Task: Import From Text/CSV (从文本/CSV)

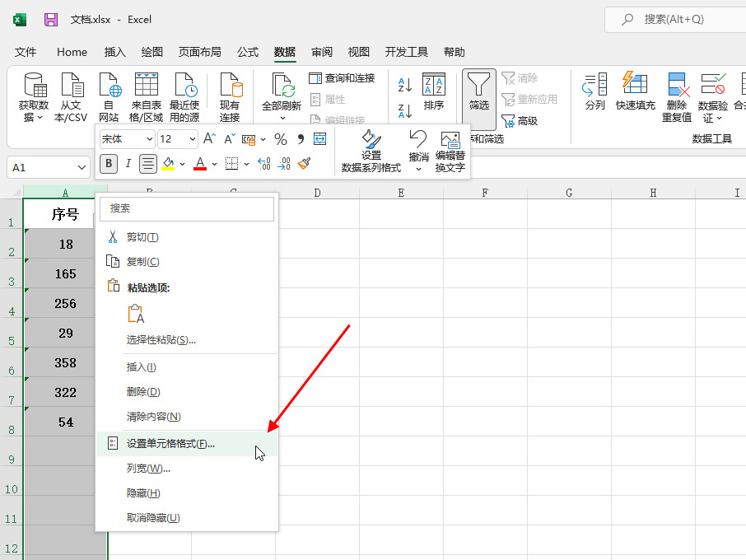Action: (x=71, y=97)
